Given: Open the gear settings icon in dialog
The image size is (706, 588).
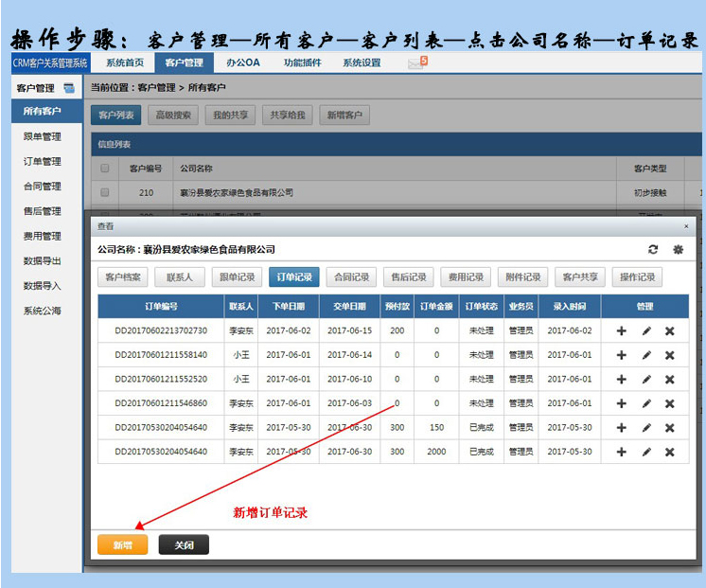Looking at the screenshot, I should tap(678, 250).
